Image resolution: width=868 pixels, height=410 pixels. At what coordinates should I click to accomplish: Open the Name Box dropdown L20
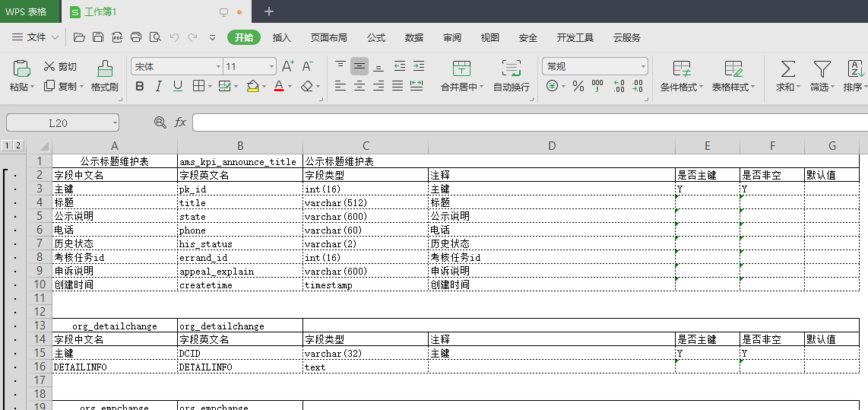click(115, 122)
